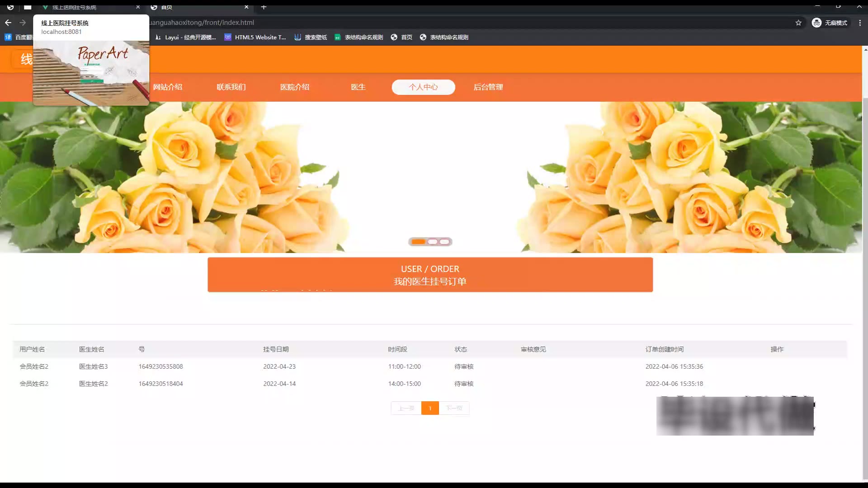
Task: Select first orange carousel indicator
Action: (x=418, y=242)
